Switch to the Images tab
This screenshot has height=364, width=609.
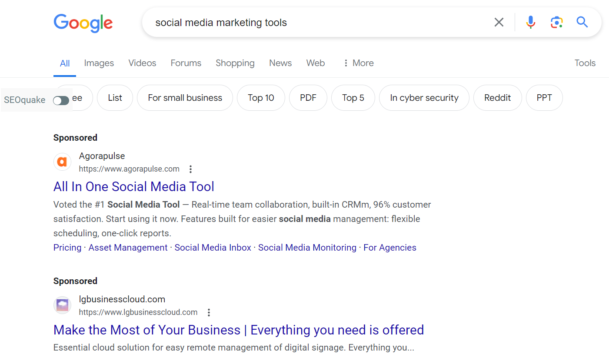99,63
